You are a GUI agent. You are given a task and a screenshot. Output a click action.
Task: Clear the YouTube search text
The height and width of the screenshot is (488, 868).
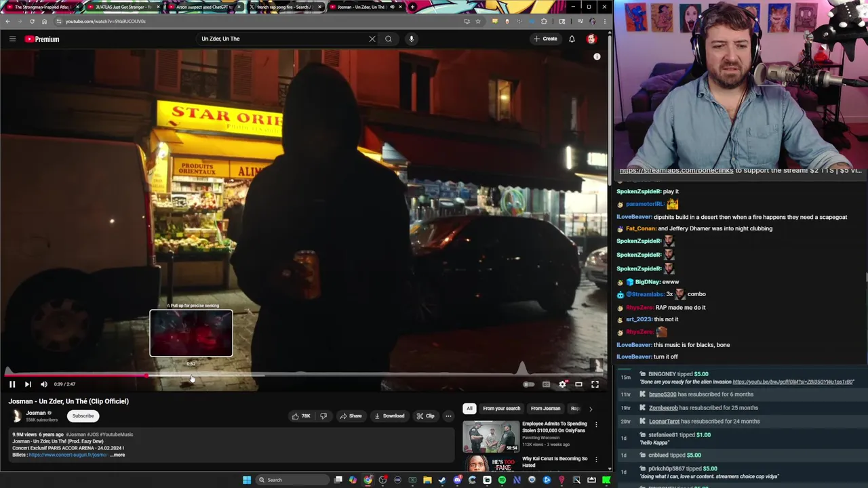coord(372,39)
